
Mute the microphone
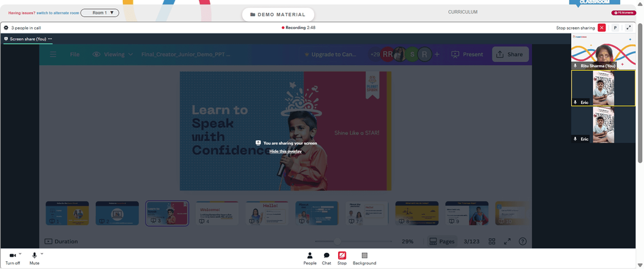pos(35,258)
